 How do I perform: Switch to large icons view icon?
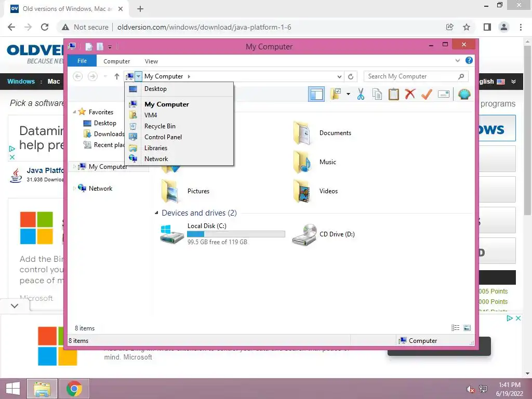[x=467, y=328]
